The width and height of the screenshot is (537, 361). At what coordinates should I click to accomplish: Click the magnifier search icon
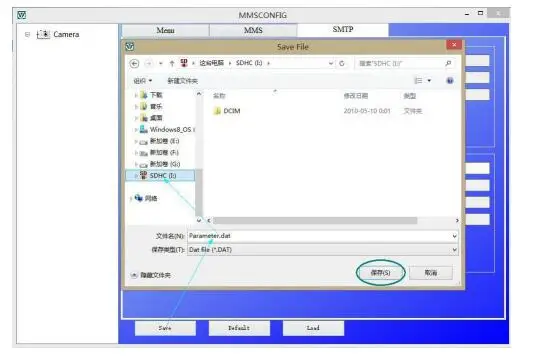pos(448,63)
